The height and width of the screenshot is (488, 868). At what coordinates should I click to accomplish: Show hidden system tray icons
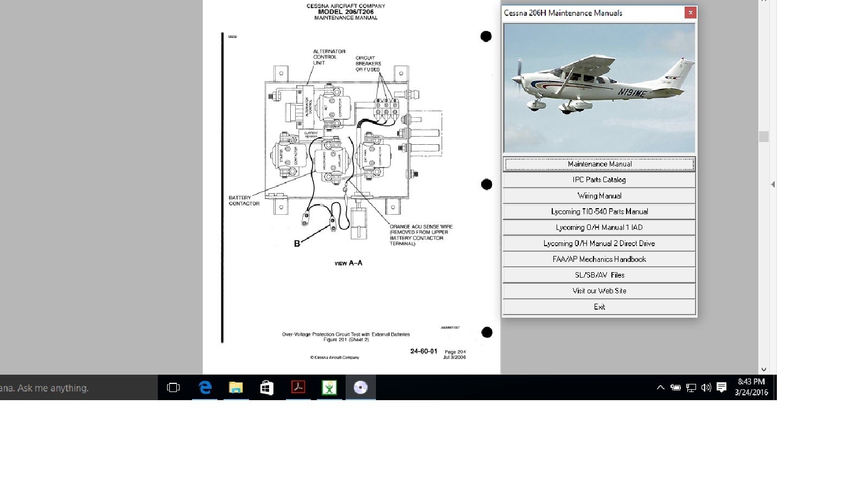pyautogui.click(x=660, y=388)
